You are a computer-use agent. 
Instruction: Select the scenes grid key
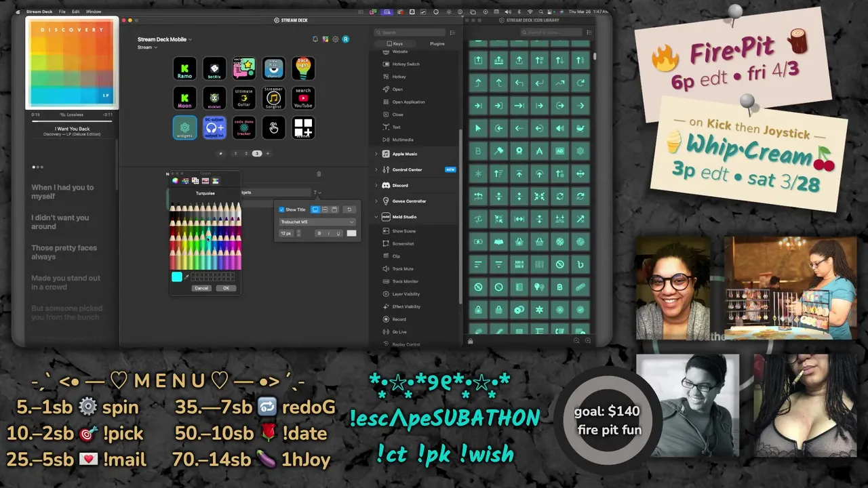(303, 128)
